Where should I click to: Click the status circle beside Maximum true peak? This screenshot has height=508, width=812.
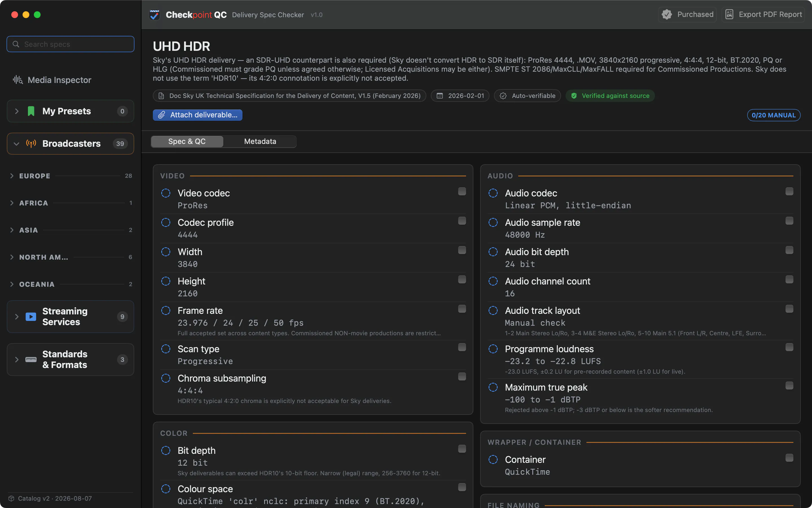click(x=493, y=387)
